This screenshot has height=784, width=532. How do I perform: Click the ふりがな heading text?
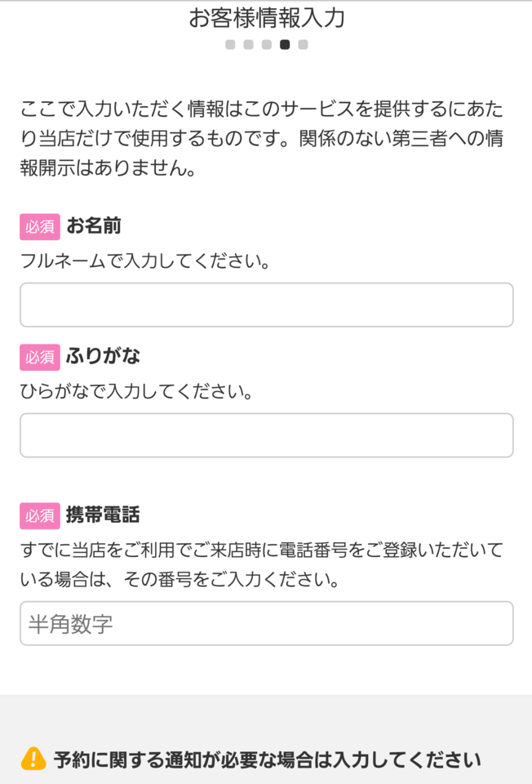click(102, 357)
